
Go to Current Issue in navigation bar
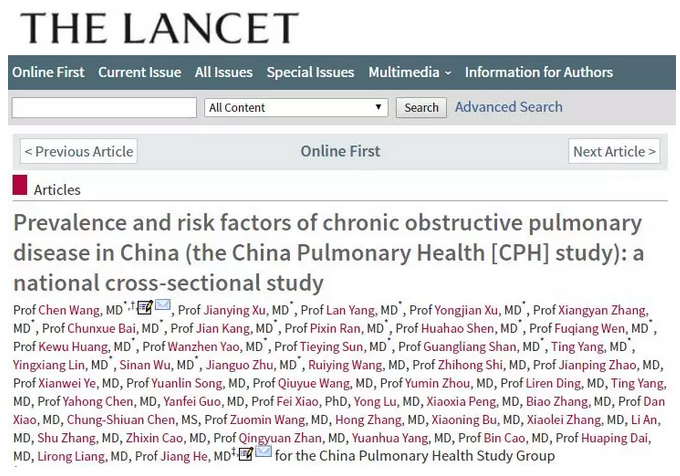click(x=140, y=72)
